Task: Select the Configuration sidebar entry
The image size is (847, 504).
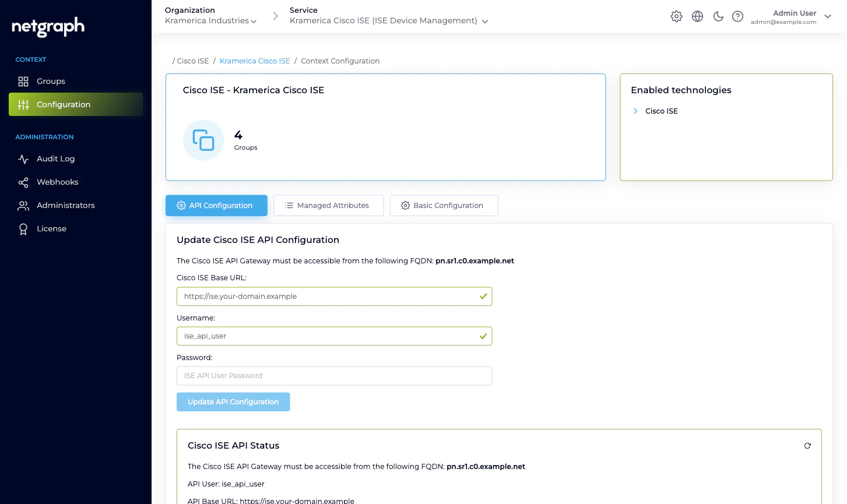Action: (x=64, y=104)
